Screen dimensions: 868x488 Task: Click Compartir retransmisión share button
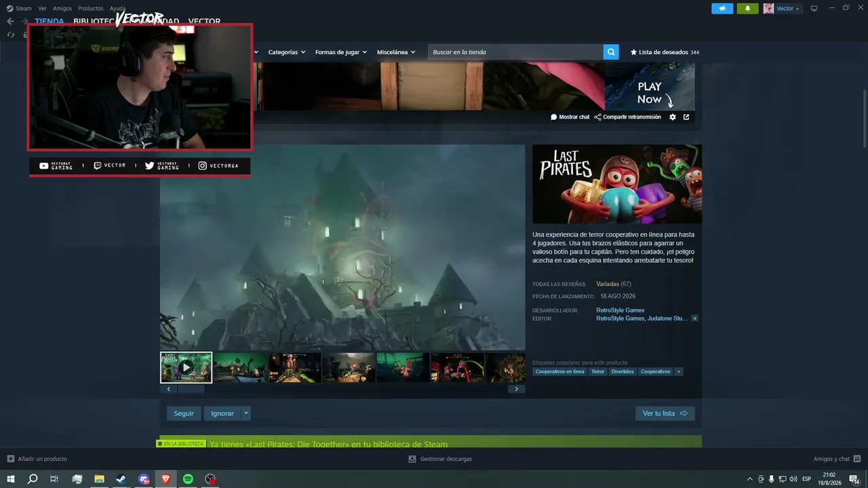coord(627,117)
